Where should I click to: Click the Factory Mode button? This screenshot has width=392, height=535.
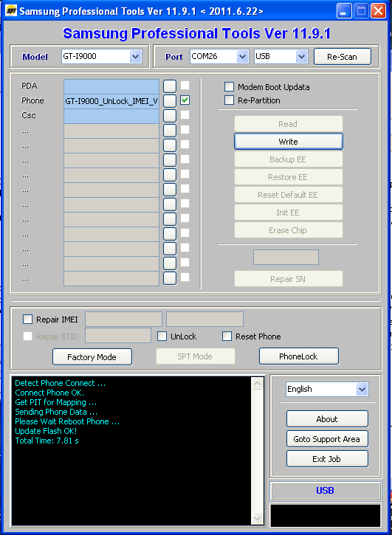click(x=92, y=357)
